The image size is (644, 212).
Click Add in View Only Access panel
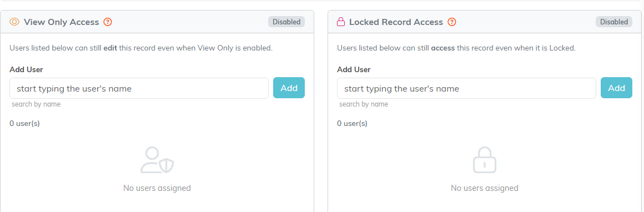click(x=289, y=88)
